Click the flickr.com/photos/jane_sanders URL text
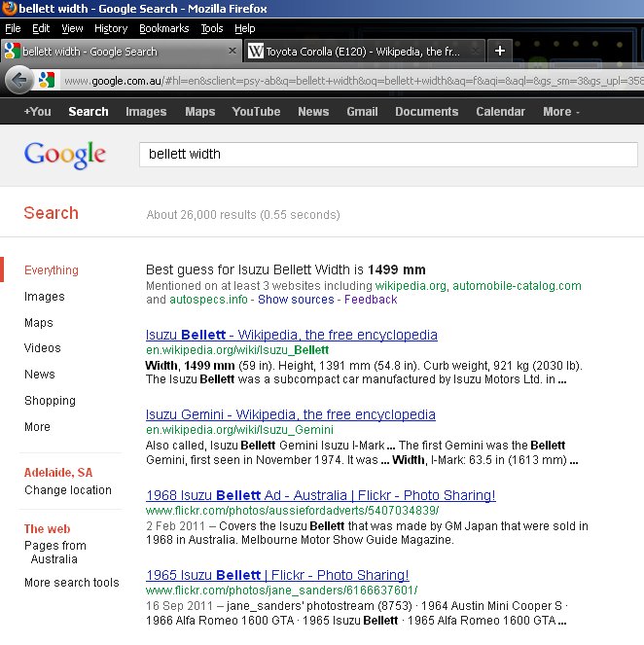The image size is (644, 645). tap(281, 591)
